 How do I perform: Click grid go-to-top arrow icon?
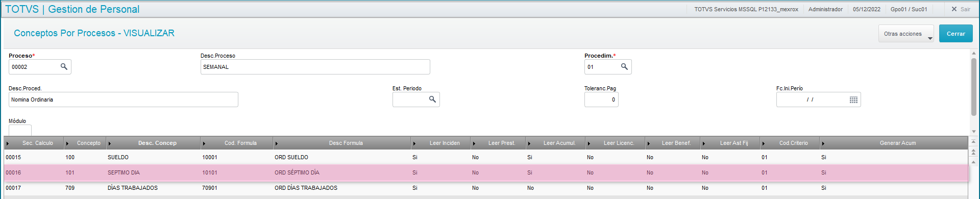(x=974, y=141)
